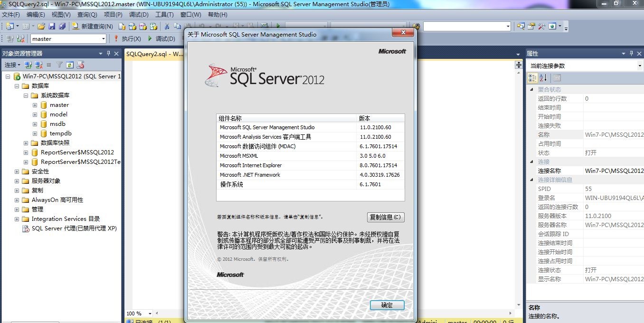Select the msdb database in tree
644x323 pixels.
[x=57, y=124]
